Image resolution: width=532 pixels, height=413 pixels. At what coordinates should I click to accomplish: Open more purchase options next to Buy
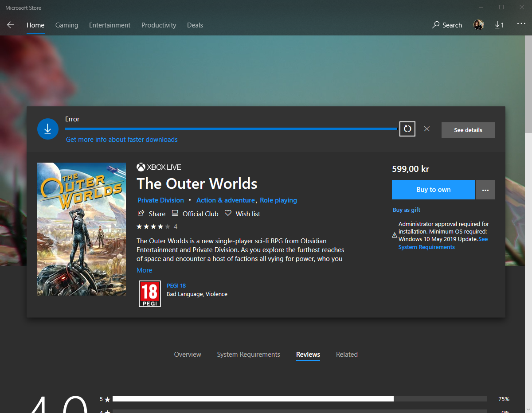[485, 190]
